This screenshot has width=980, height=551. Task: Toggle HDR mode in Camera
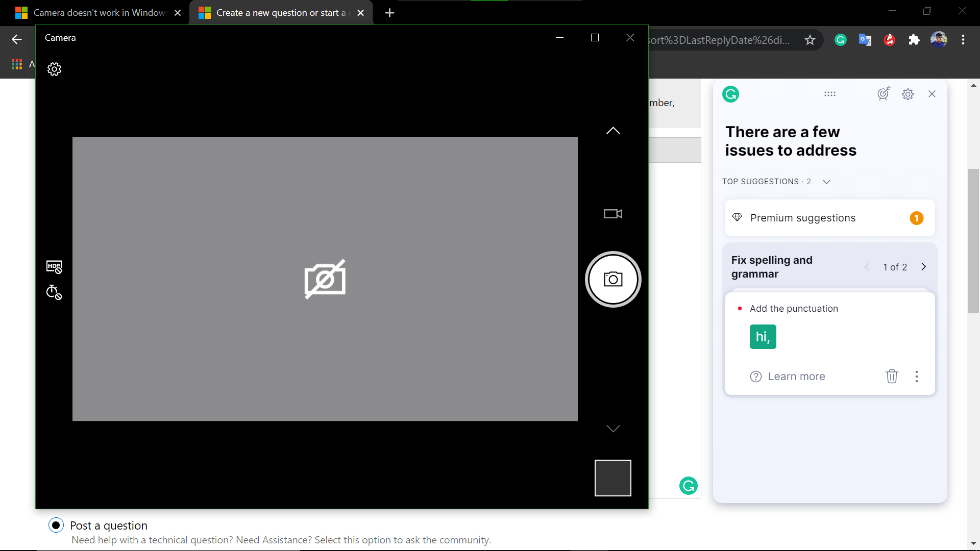[54, 267]
